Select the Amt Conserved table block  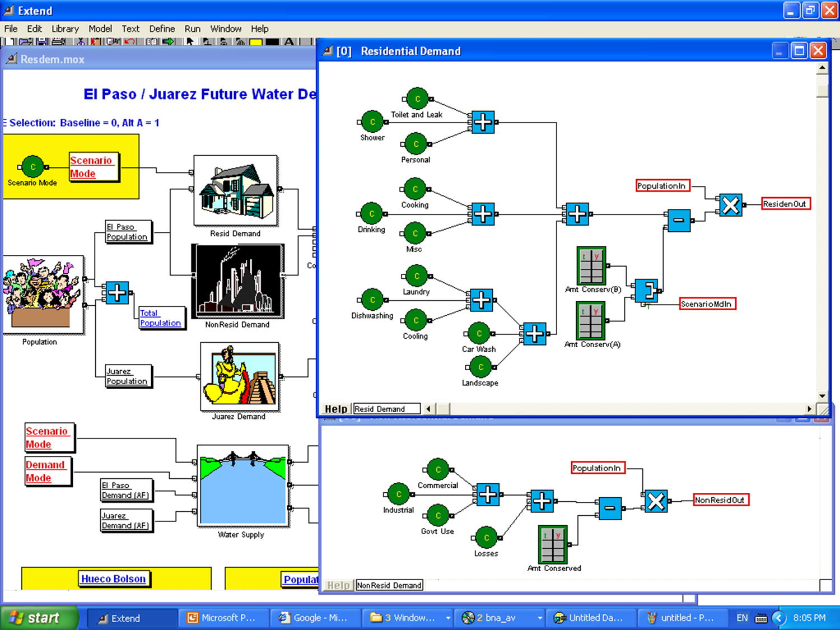pyautogui.click(x=553, y=544)
